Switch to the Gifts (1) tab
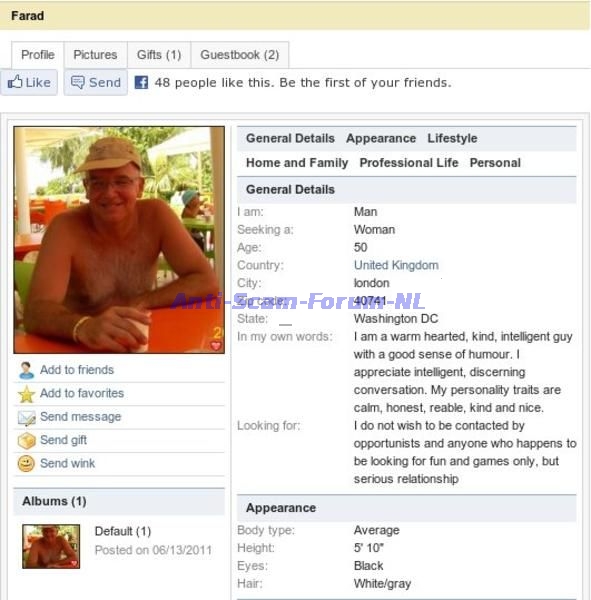 [x=159, y=55]
